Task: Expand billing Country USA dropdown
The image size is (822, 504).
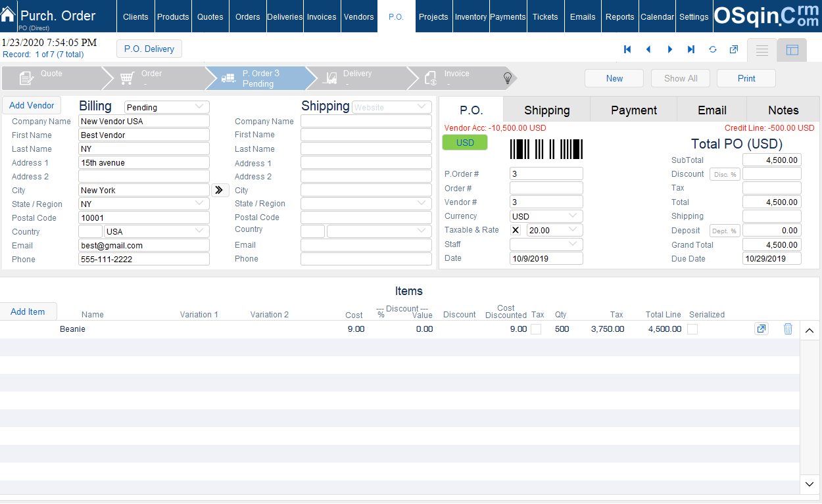Action: click(157, 231)
